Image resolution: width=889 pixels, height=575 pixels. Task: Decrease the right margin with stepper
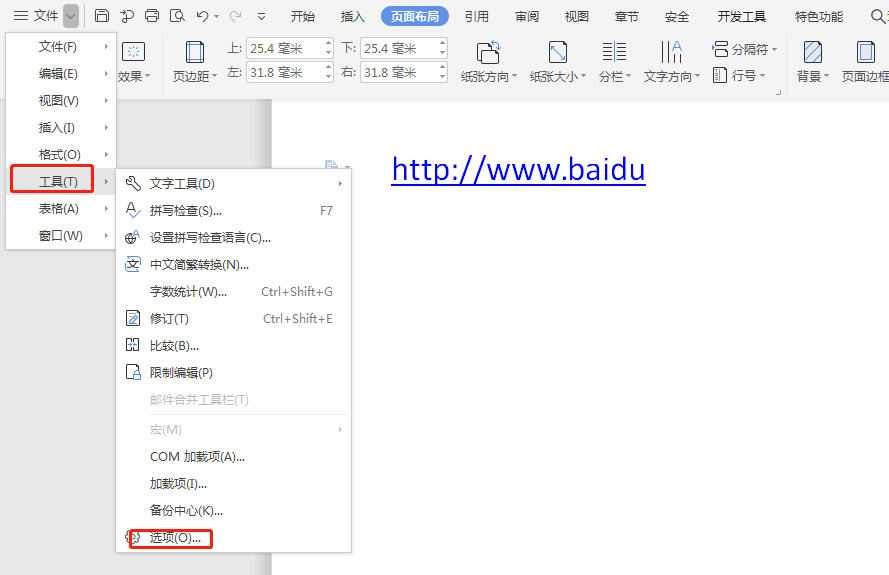click(443, 77)
